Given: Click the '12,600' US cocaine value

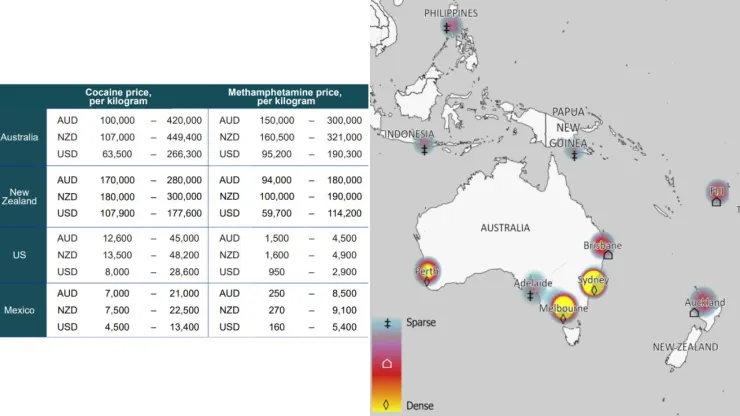Looking at the screenshot, I should click(x=117, y=238).
